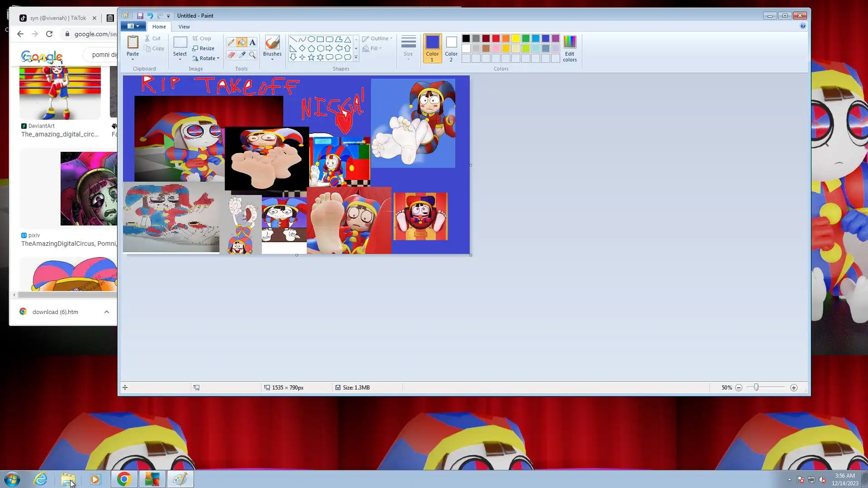Select the Magnifier tool
Image resolution: width=868 pixels, height=488 pixels.
(252, 55)
